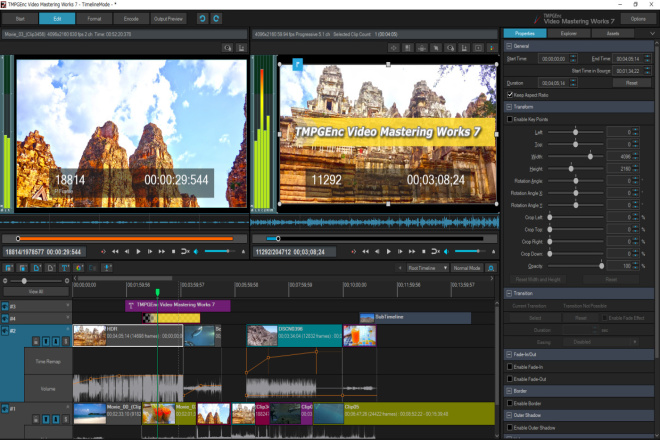The image size is (660, 440).
Task: Click Reset next to Duration field
Action: click(x=632, y=83)
